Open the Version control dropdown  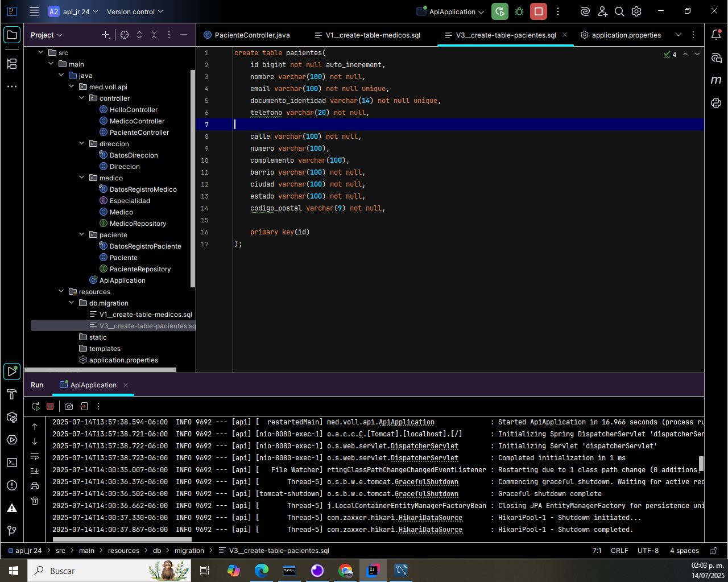click(135, 11)
